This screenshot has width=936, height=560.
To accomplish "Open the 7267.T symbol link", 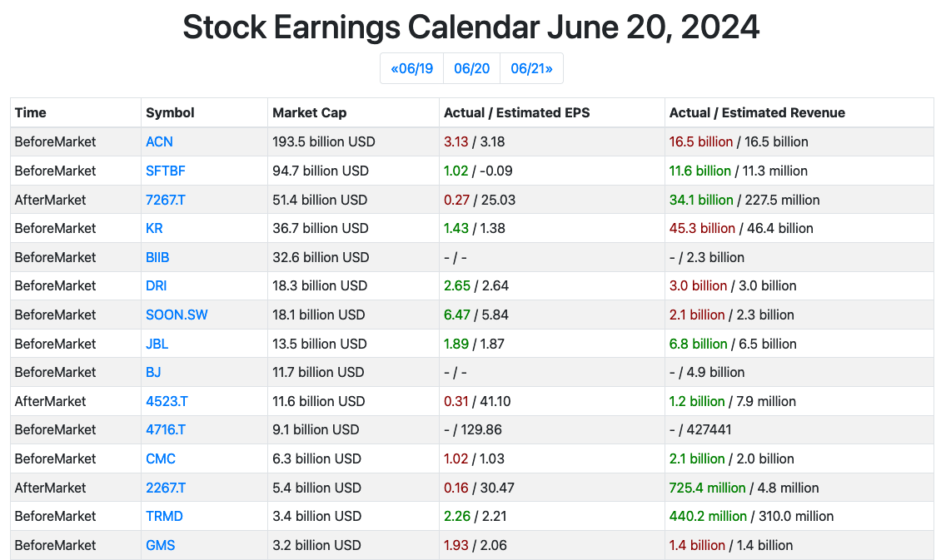I will tap(166, 200).
